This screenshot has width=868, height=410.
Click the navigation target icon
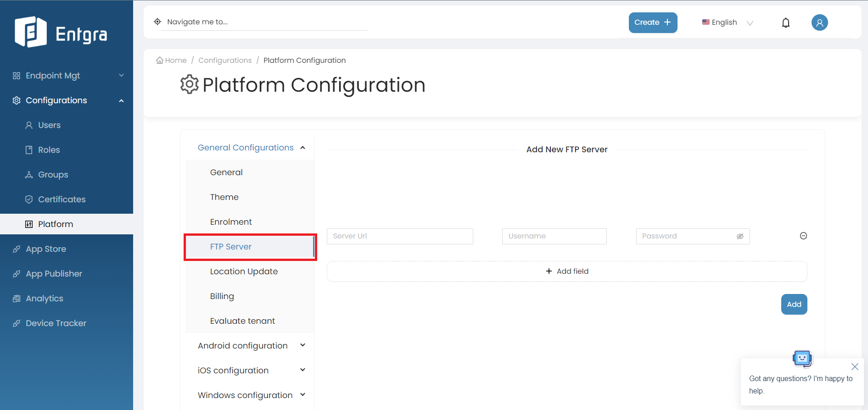pyautogui.click(x=157, y=22)
